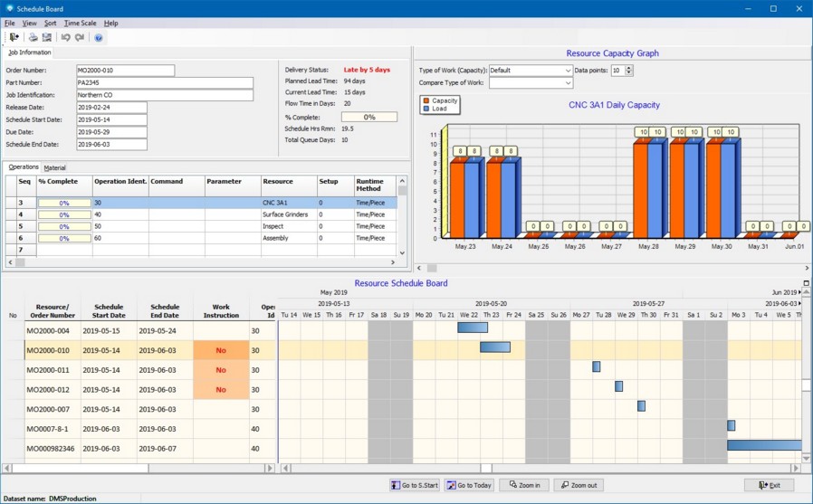Screen dimensions: 813x504
Task: Expand Type of Work (Capacity) dropdown
Action: pos(568,71)
